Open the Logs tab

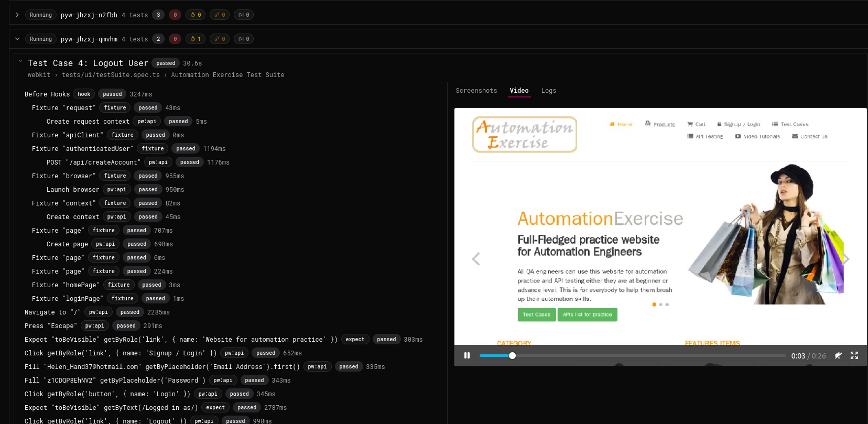click(x=549, y=91)
